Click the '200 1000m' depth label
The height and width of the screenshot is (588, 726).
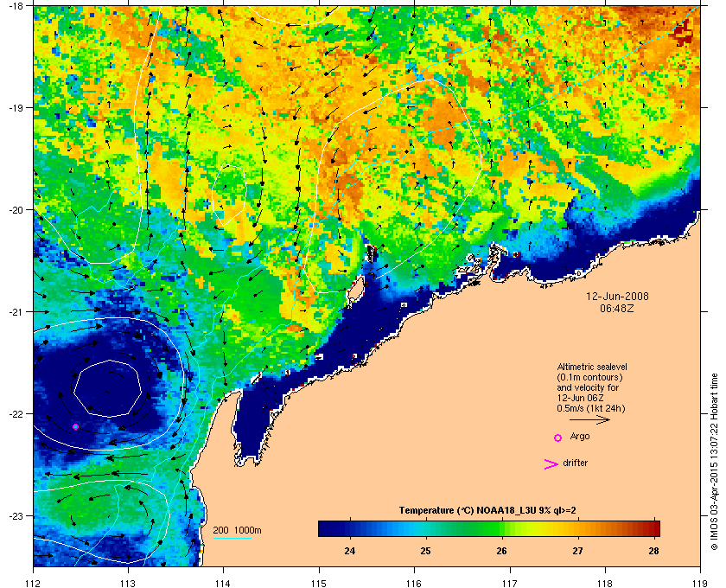pos(237,531)
